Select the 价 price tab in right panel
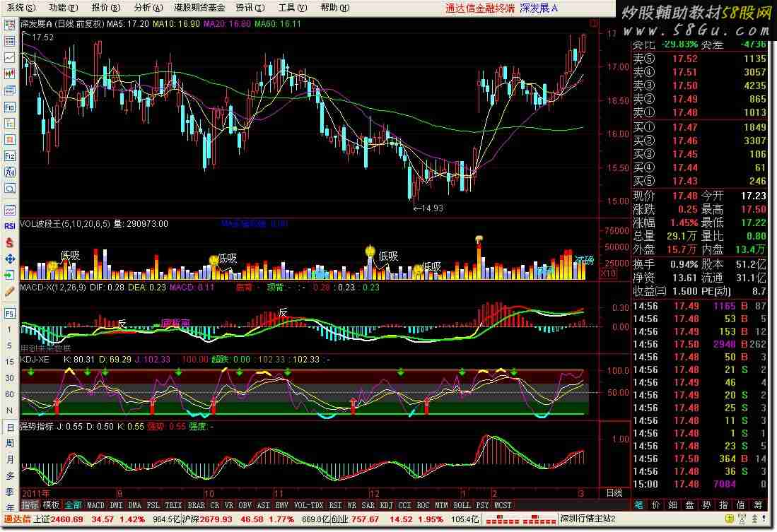 [x=655, y=505]
